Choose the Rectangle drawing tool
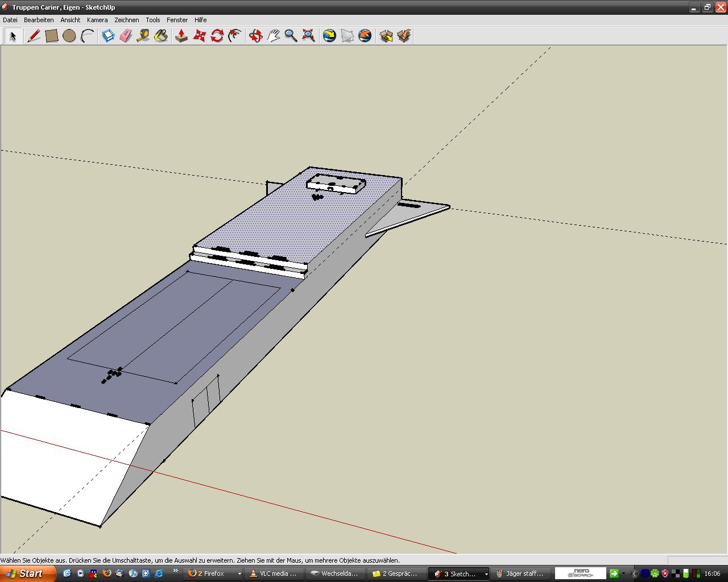Screen dimensions: 728x582 (52, 36)
